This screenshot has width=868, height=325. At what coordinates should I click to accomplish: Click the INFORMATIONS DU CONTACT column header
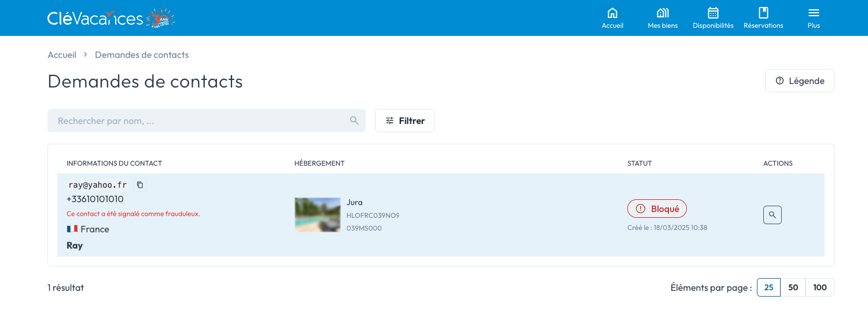tap(114, 163)
